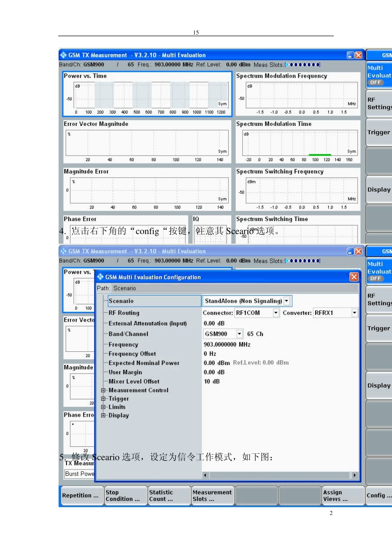Open the Connector dropdown set to RF1COM

276,313
